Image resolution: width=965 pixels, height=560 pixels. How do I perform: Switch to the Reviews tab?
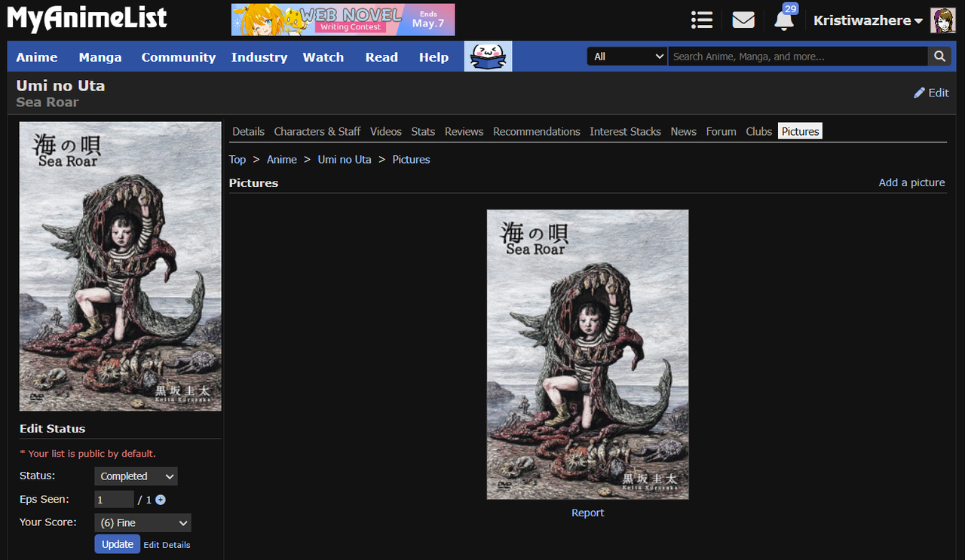(464, 131)
